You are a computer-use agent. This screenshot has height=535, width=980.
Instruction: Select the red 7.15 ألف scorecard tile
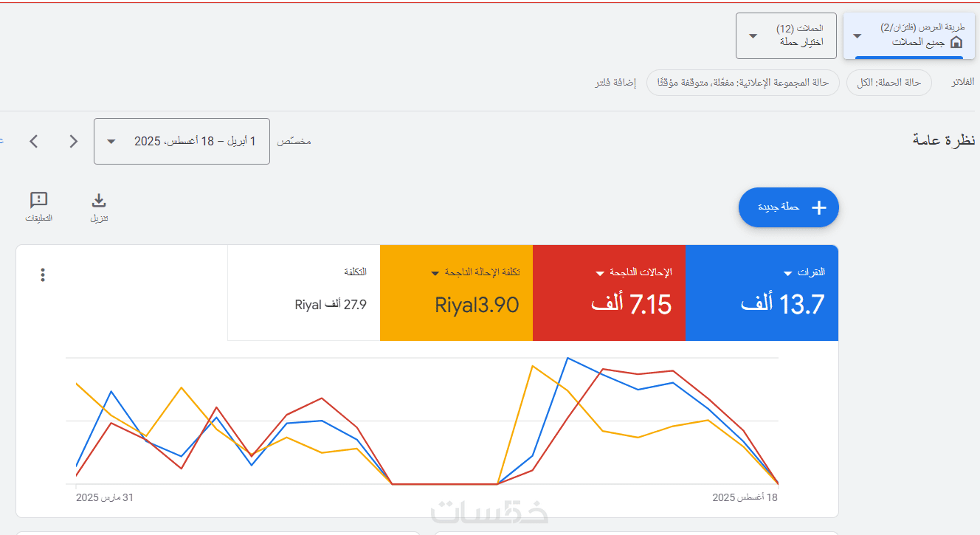(609, 294)
